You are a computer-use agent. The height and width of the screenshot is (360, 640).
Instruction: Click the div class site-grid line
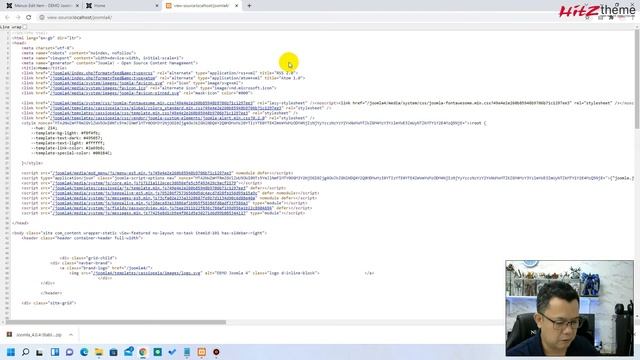click(49, 303)
